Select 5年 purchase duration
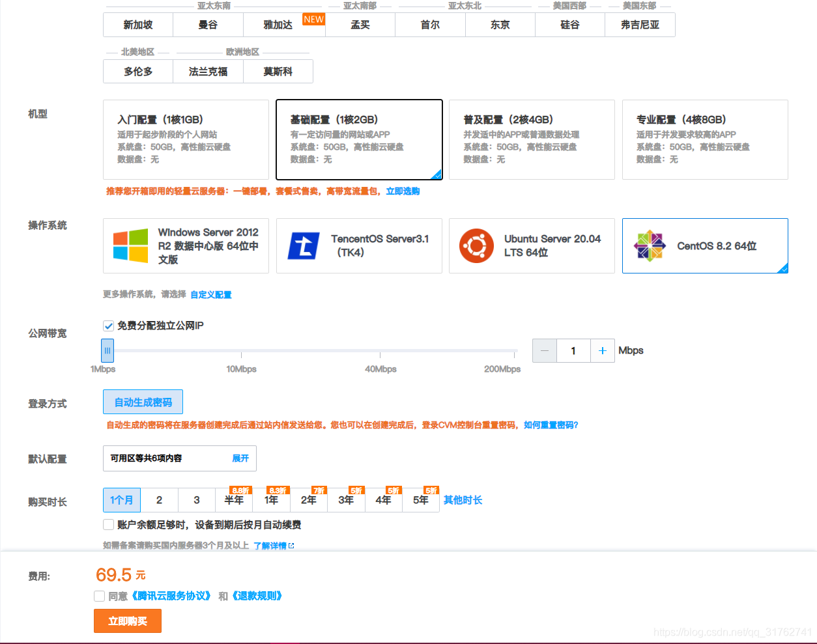The height and width of the screenshot is (644, 817). tap(421, 500)
